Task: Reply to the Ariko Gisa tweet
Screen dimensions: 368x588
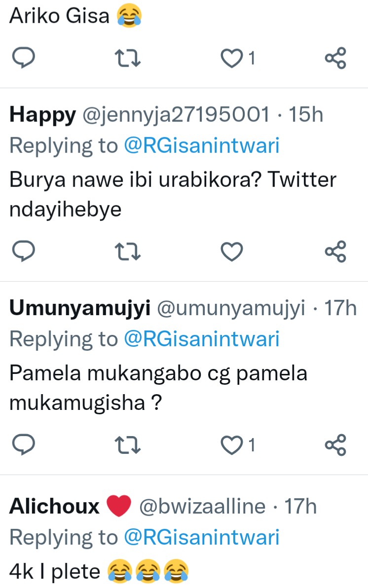Action: point(22,59)
